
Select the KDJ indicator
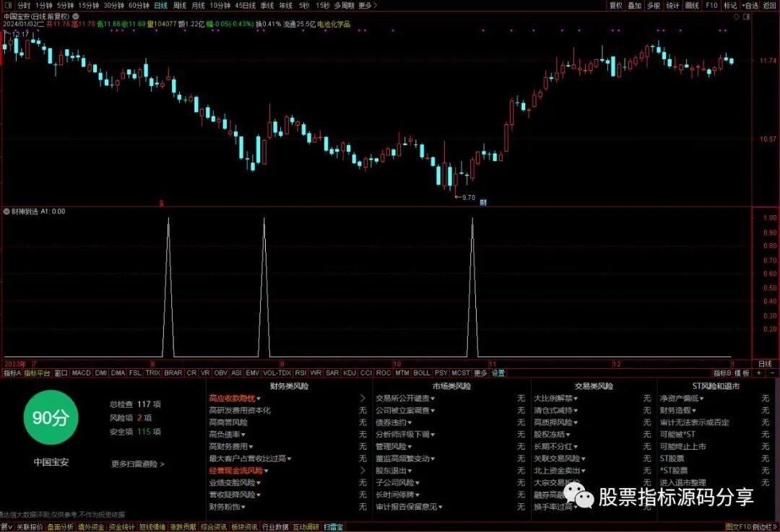click(350, 373)
